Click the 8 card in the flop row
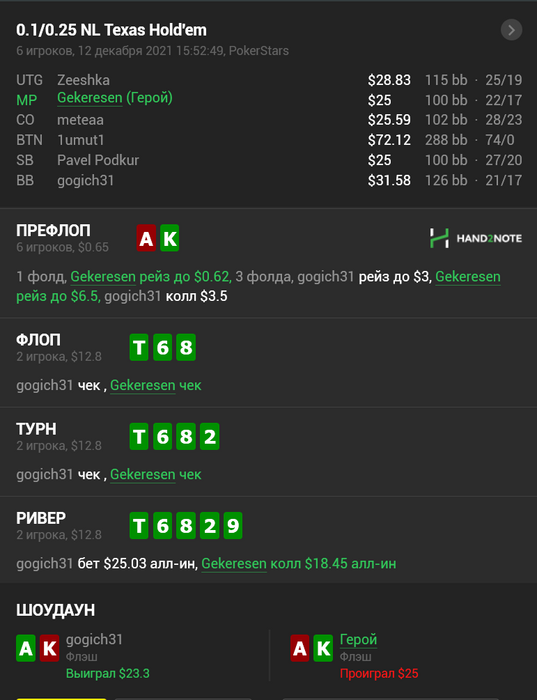Image resolution: width=537 pixels, height=700 pixels. click(x=186, y=347)
